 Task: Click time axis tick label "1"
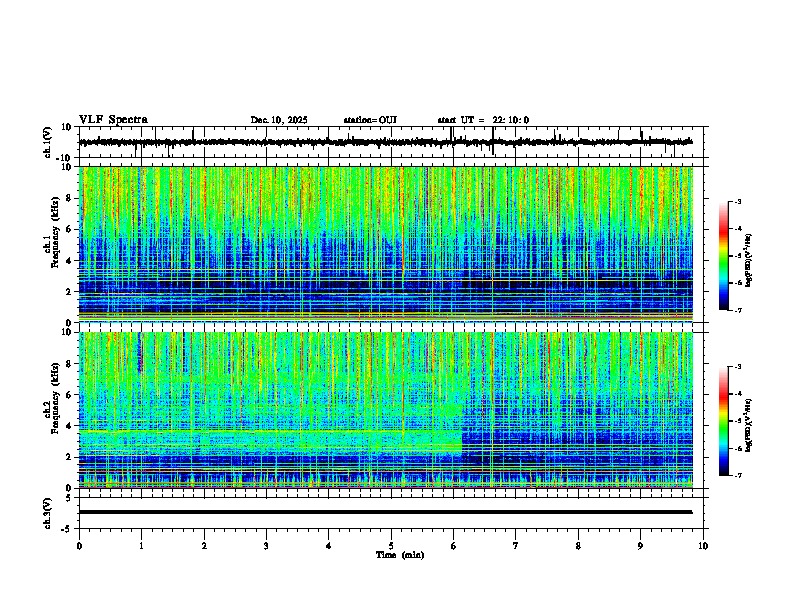(141, 546)
